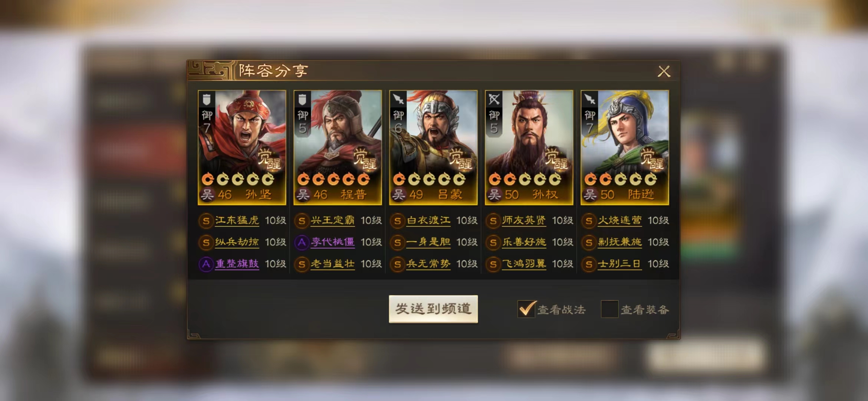
Task: View the 白衣渡江 skill details
Action: pos(428,221)
